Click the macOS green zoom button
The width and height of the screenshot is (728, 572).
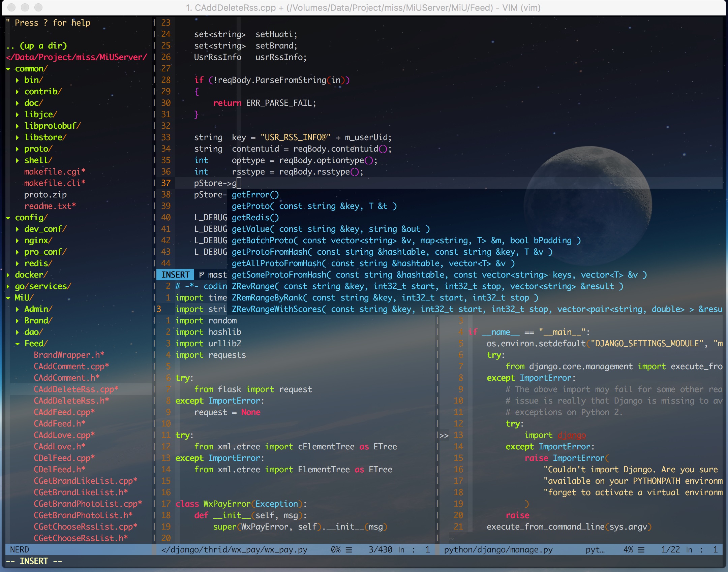pos(38,7)
